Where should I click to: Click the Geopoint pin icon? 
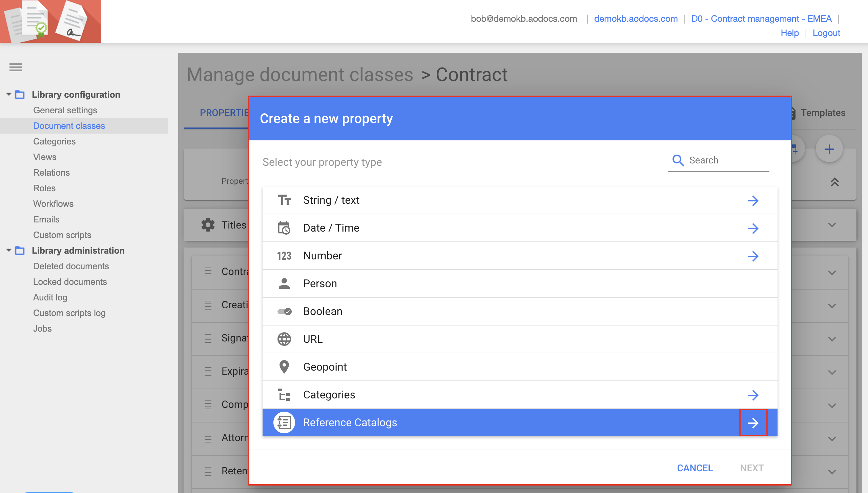tap(284, 367)
